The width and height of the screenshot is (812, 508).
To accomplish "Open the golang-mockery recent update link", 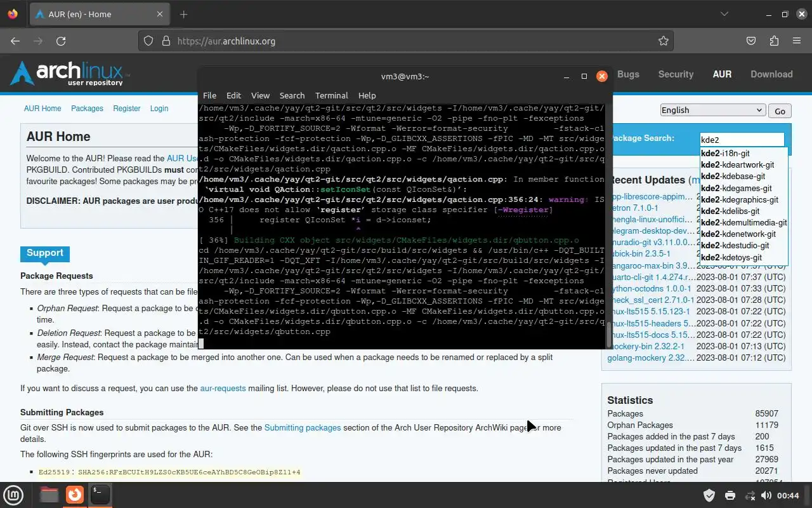I will click(651, 358).
